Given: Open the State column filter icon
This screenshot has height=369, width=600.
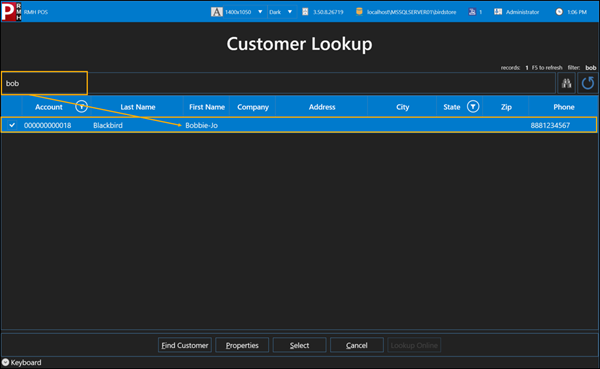Looking at the screenshot, I should pyautogui.click(x=473, y=106).
